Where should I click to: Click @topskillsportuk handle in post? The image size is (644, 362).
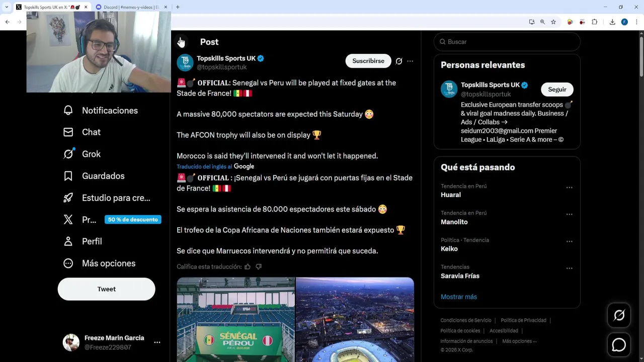click(222, 67)
